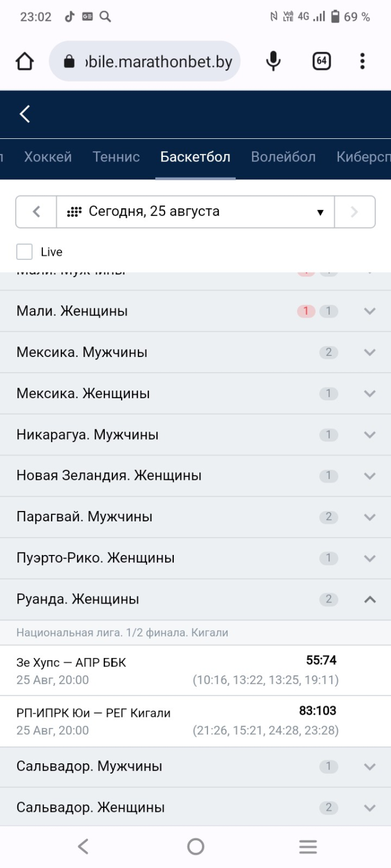Go back using the white arrow in header
This screenshot has width=391, height=868.
point(25,114)
